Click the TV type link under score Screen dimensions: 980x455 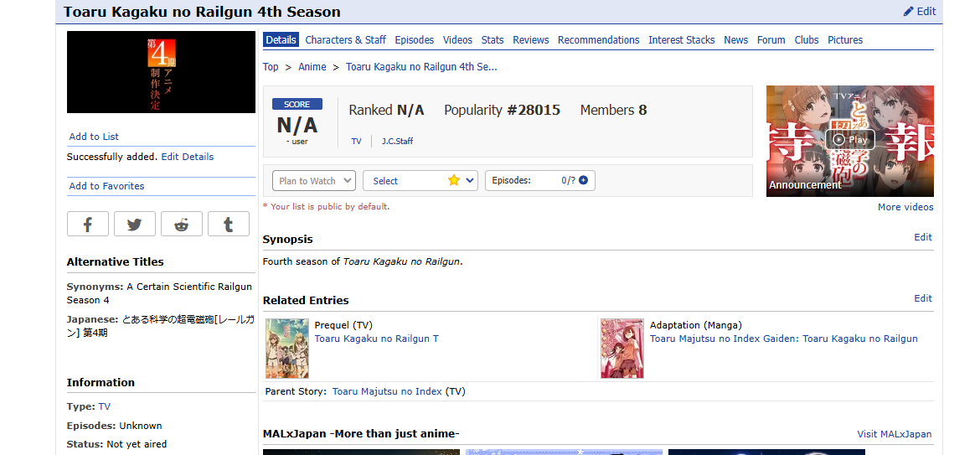point(356,142)
